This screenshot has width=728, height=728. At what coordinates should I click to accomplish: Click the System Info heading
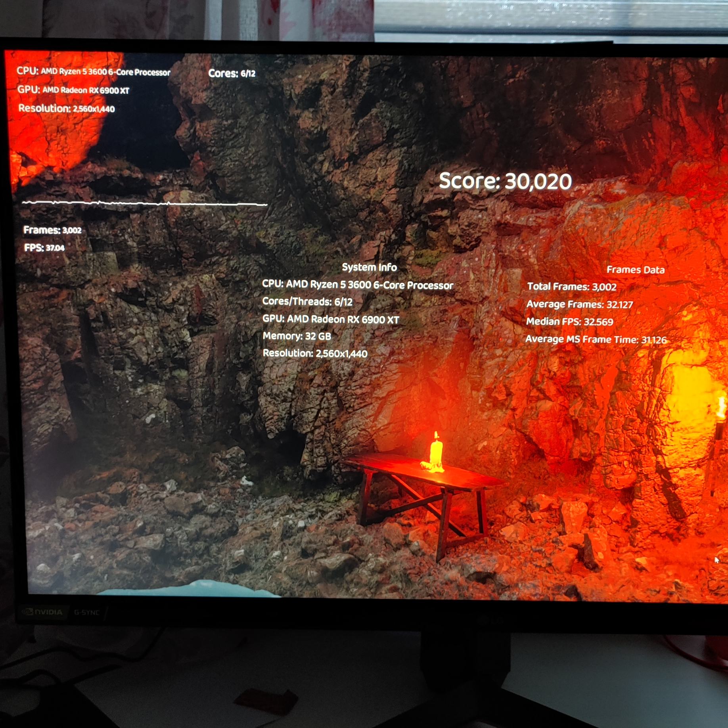click(x=369, y=267)
